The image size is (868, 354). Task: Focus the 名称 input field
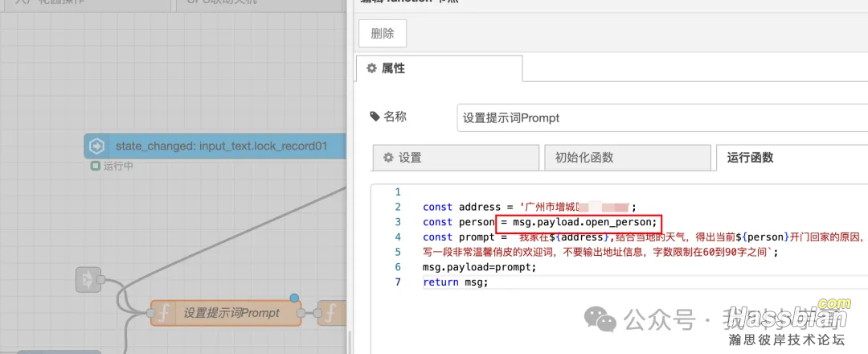(x=661, y=117)
